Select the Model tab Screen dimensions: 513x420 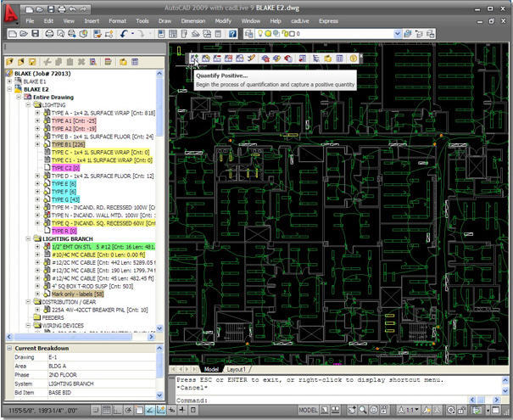coord(211,369)
